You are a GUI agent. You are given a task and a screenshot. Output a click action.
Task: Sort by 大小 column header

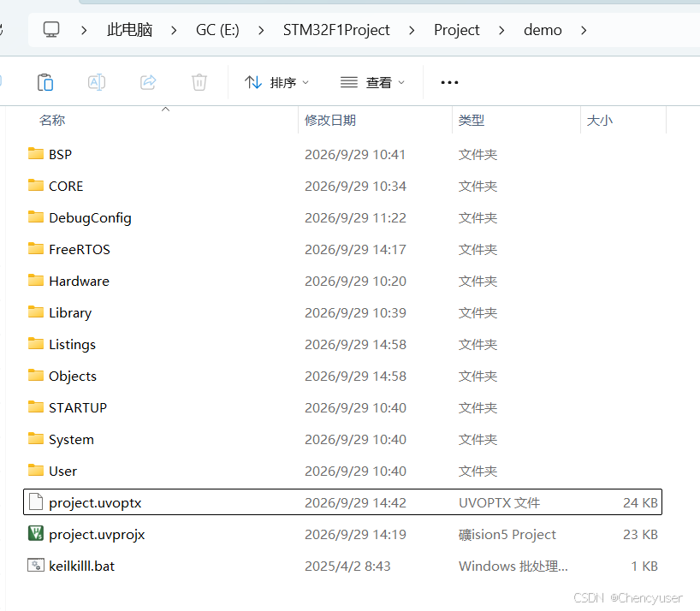[600, 120]
